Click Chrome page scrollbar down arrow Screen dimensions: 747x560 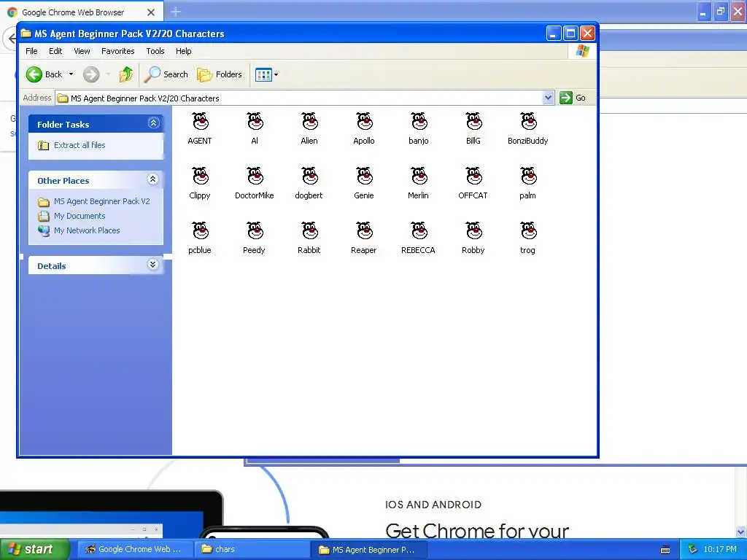741,532
